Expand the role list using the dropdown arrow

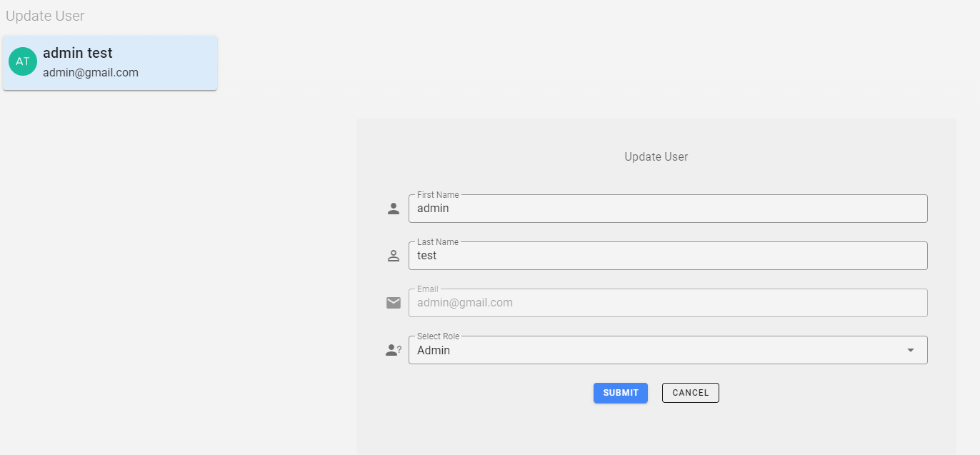[x=910, y=350]
